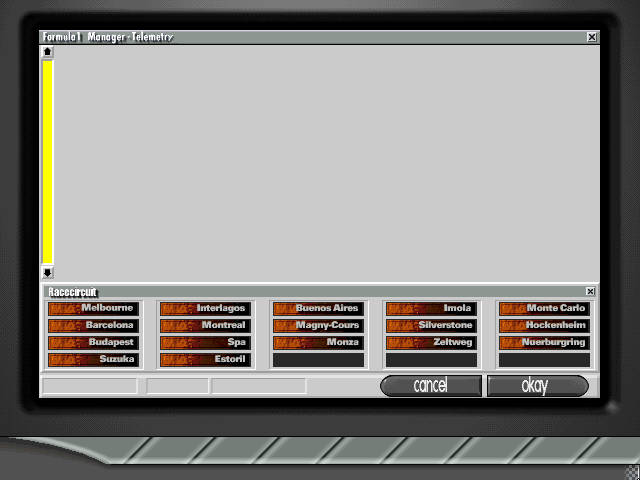Screen dimensions: 640x480
Task: Click the yellow vertical scrollbar track
Action: tap(48, 162)
